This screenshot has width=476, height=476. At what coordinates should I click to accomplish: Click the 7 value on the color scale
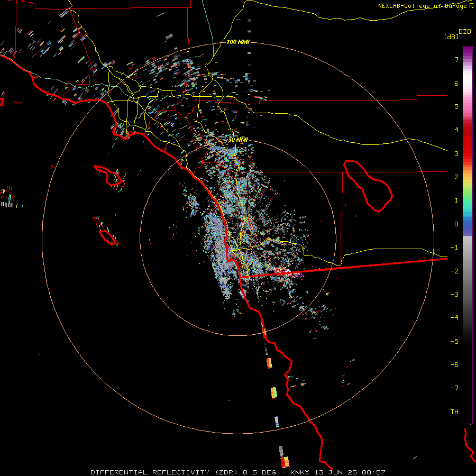[x=456, y=59]
